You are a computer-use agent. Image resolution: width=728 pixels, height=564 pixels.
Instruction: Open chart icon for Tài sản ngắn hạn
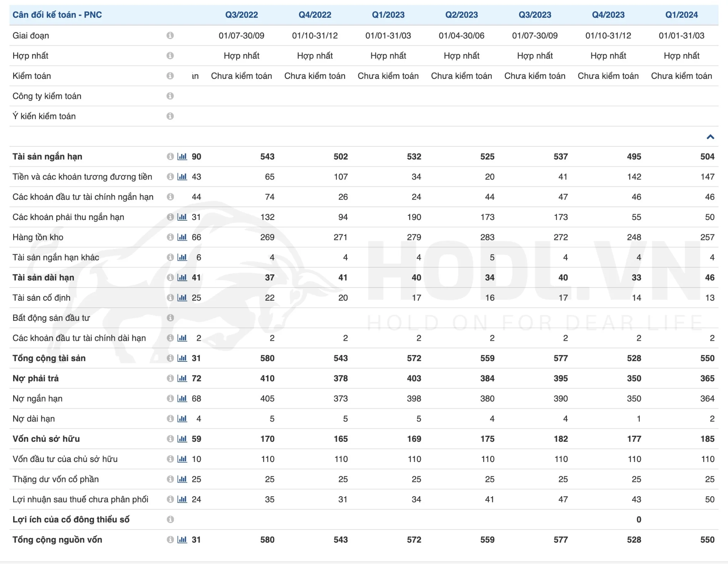(182, 157)
